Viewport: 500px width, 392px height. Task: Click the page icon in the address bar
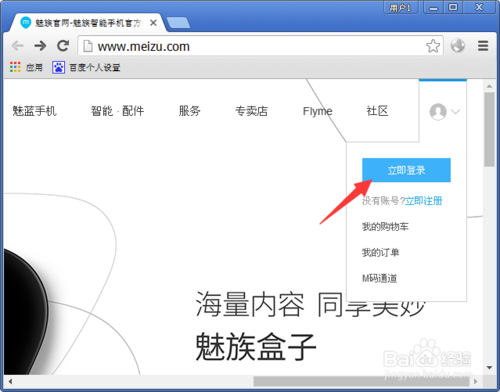click(88, 46)
